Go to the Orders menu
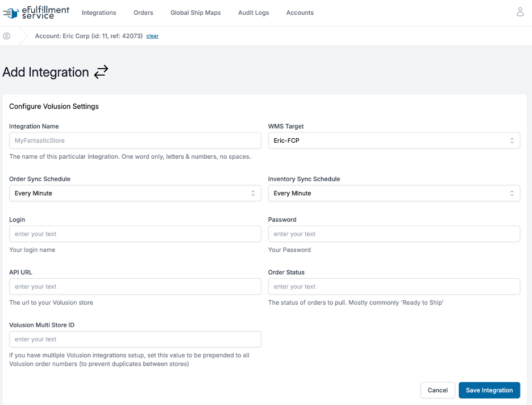 click(x=143, y=13)
